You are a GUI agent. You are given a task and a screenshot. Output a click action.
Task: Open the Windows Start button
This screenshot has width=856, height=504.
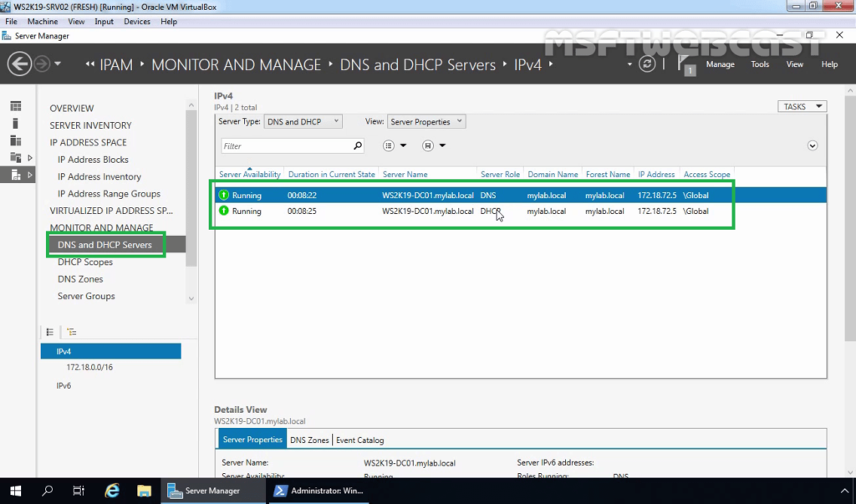(x=15, y=491)
